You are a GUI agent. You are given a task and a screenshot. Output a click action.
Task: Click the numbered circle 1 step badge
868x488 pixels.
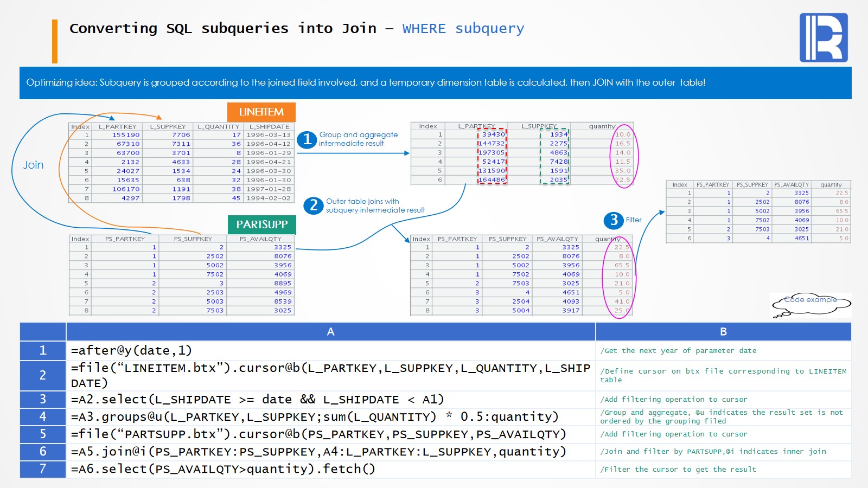307,139
